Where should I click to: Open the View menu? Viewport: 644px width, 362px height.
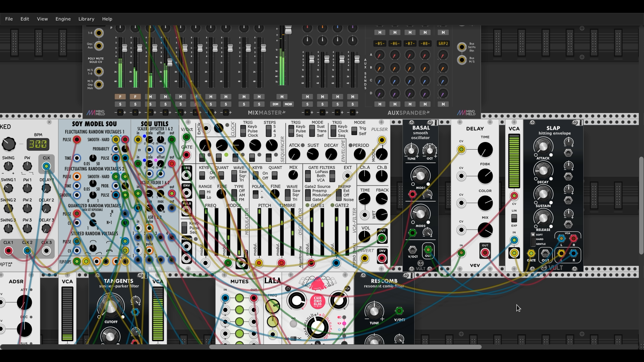point(42,19)
